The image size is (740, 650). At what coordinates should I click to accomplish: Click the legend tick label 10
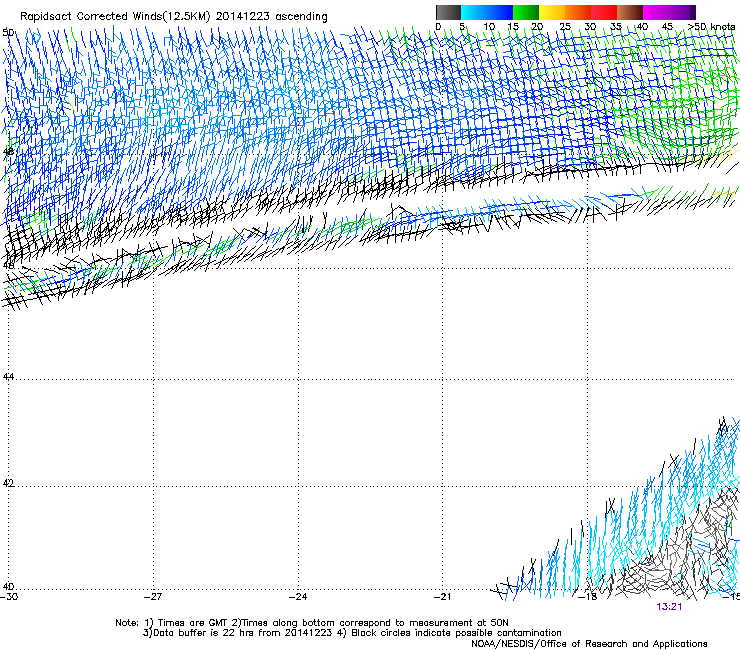click(x=489, y=26)
